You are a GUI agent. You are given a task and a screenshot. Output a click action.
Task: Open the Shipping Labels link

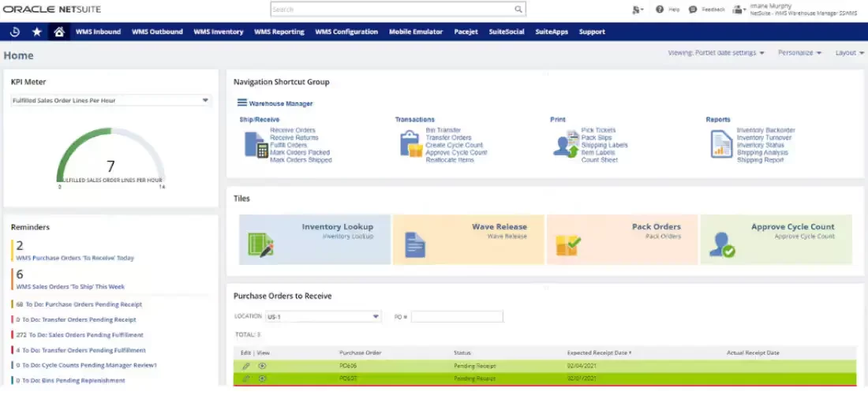click(x=604, y=145)
